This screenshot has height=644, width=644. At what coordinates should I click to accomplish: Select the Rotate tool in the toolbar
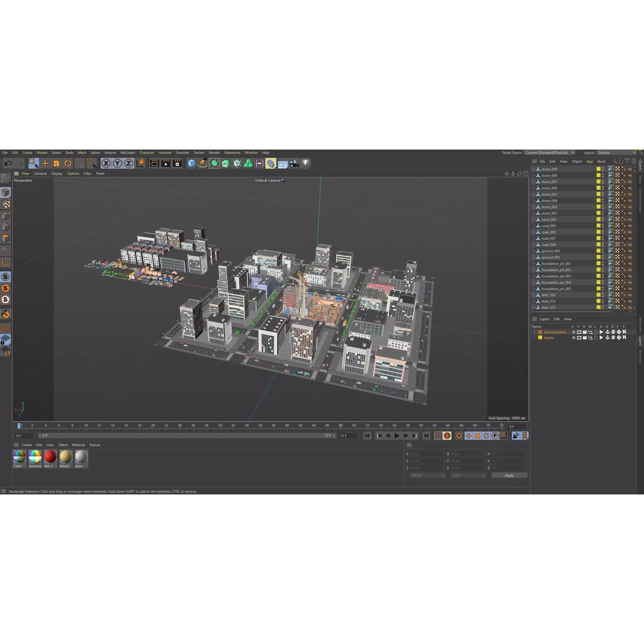point(68,163)
